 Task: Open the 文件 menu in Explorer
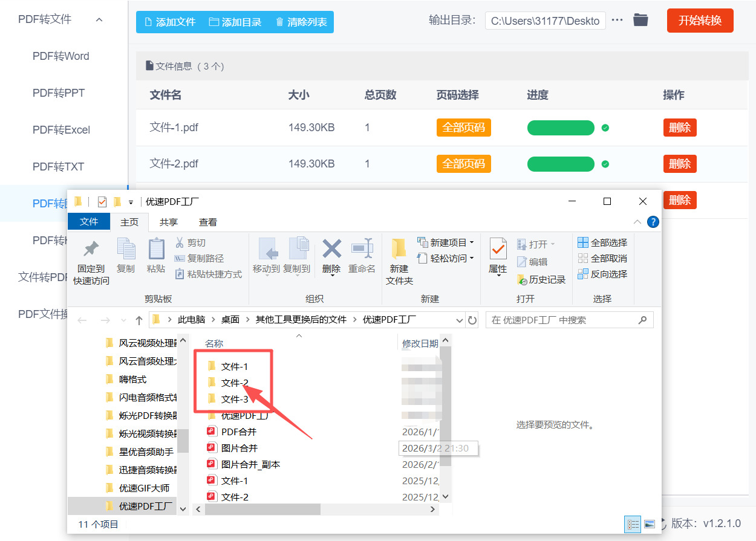(89, 222)
